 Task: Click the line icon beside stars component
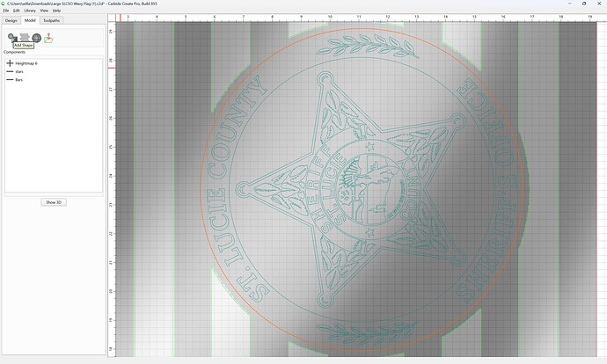pyautogui.click(x=10, y=71)
